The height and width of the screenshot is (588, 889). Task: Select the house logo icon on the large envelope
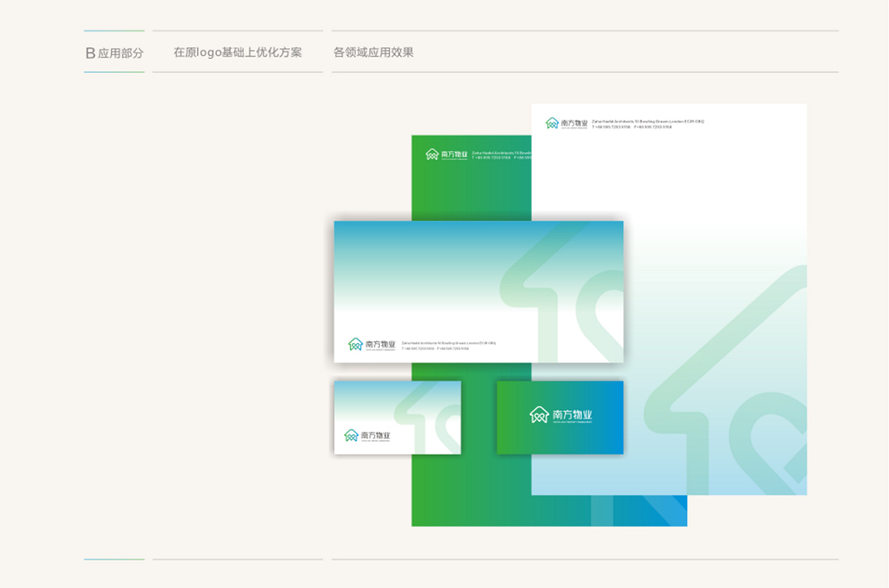pyautogui.click(x=356, y=344)
